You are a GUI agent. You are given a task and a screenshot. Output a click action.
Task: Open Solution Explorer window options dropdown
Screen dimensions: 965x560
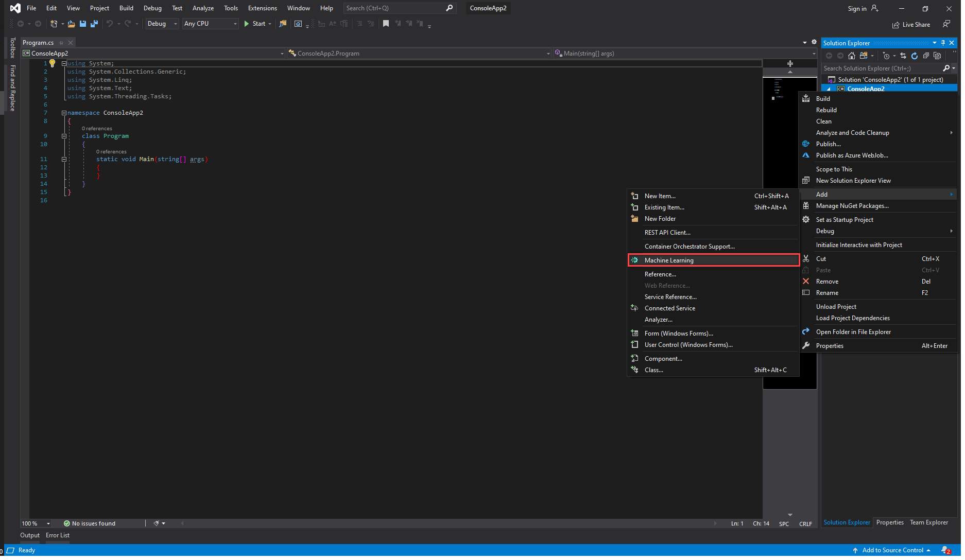[934, 43]
